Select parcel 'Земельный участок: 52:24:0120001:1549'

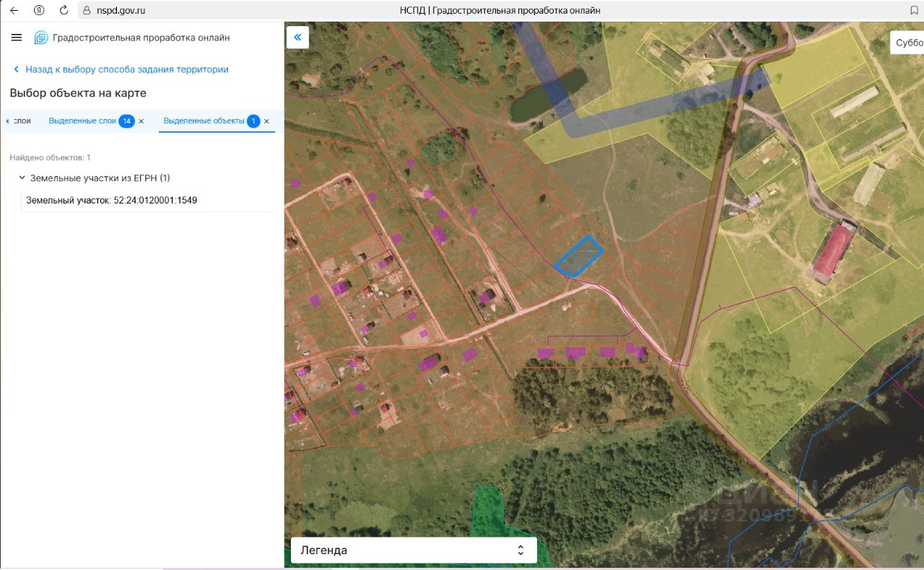(x=111, y=200)
